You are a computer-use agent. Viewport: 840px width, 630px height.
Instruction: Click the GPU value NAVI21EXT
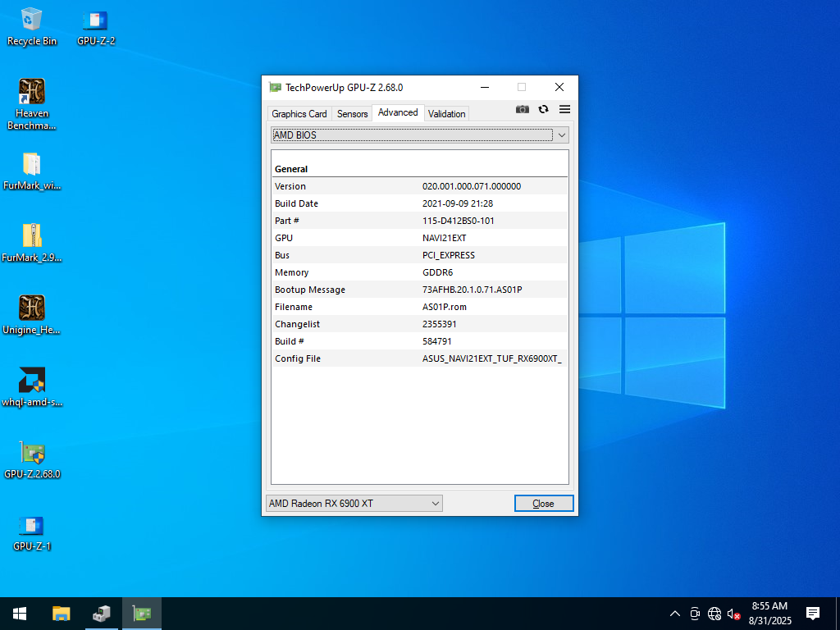coord(444,238)
